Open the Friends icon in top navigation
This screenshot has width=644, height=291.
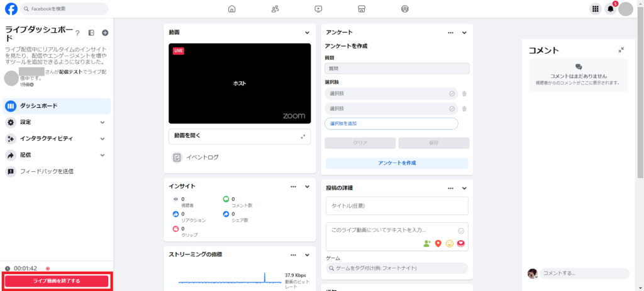tap(275, 9)
